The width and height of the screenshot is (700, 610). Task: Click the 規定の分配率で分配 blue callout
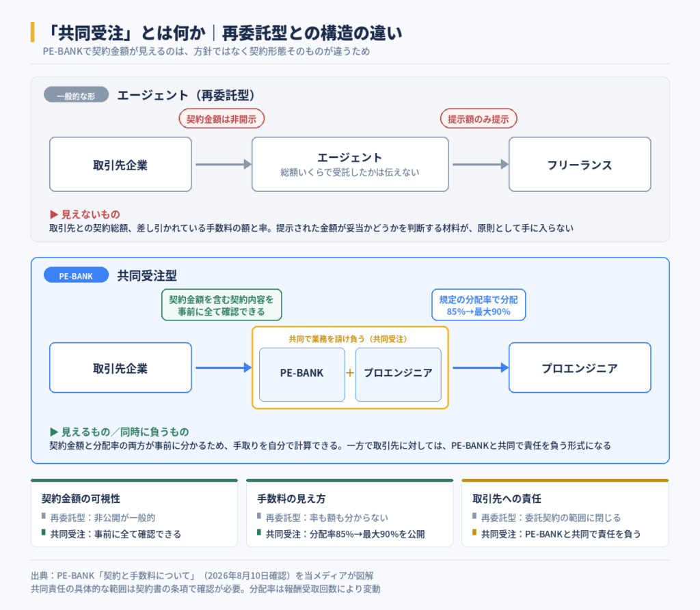tap(479, 305)
